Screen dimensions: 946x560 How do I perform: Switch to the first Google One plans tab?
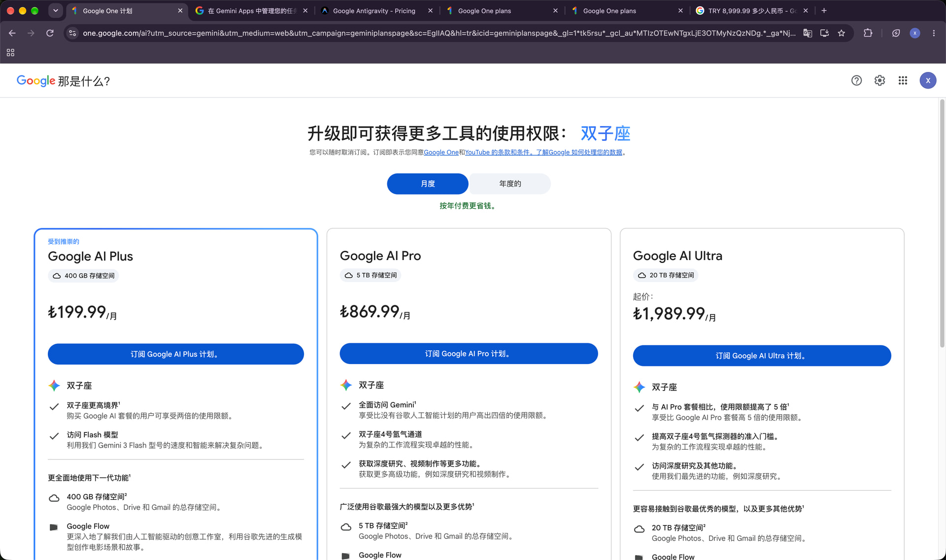pyautogui.click(x=502, y=10)
